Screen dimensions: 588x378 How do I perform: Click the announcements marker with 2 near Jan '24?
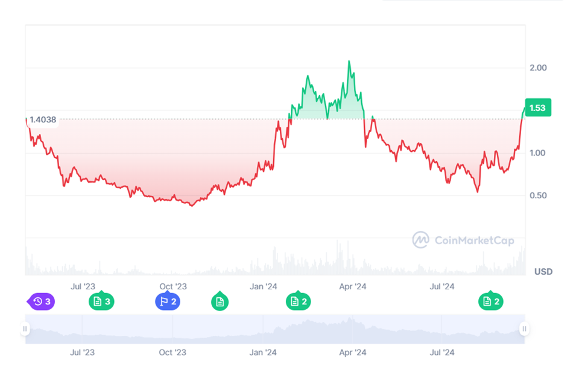[297, 301]
